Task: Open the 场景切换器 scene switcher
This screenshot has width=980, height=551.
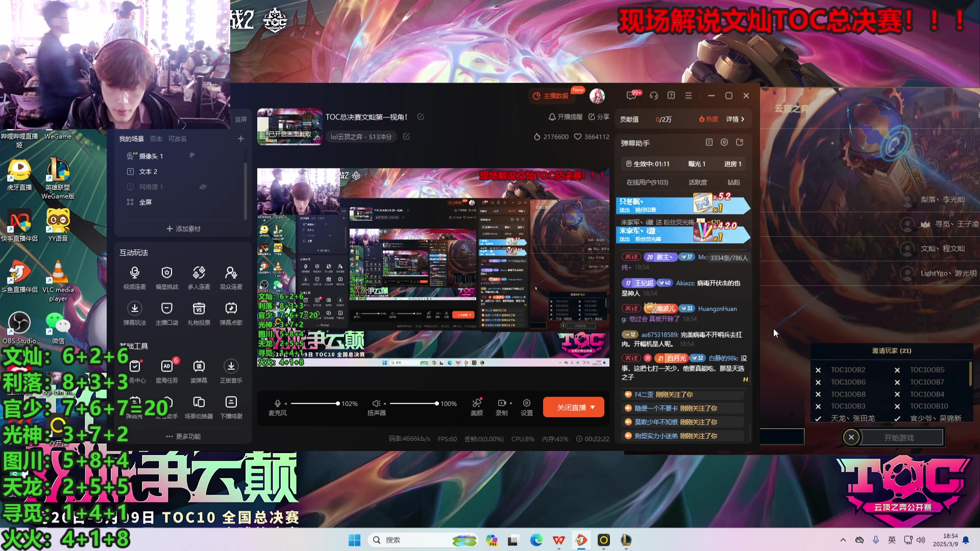Action: 199,404
